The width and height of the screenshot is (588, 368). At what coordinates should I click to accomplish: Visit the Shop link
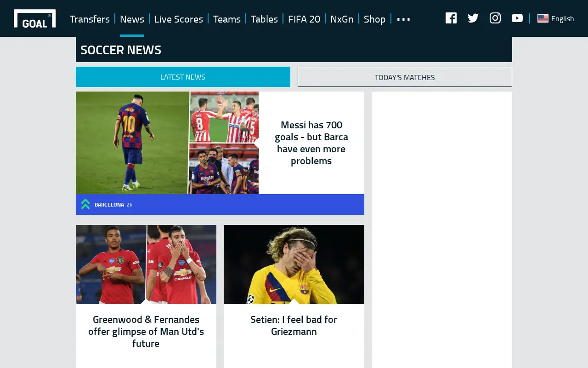point(375,19)
